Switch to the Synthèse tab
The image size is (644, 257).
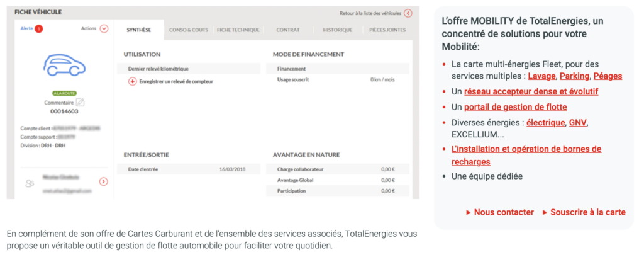pos(139,30)
